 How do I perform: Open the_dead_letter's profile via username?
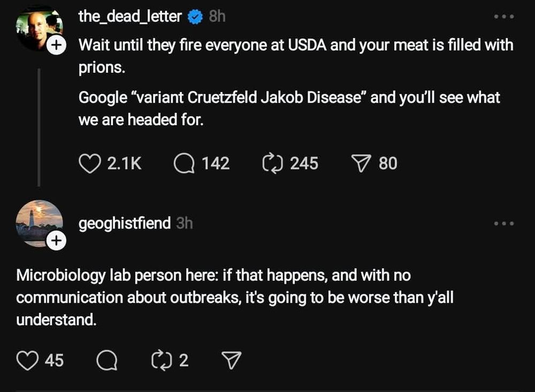(x=130, y=17)
